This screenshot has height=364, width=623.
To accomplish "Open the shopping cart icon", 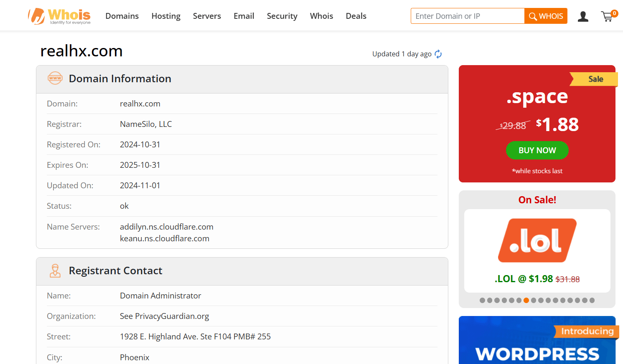I will coord(609,16).
